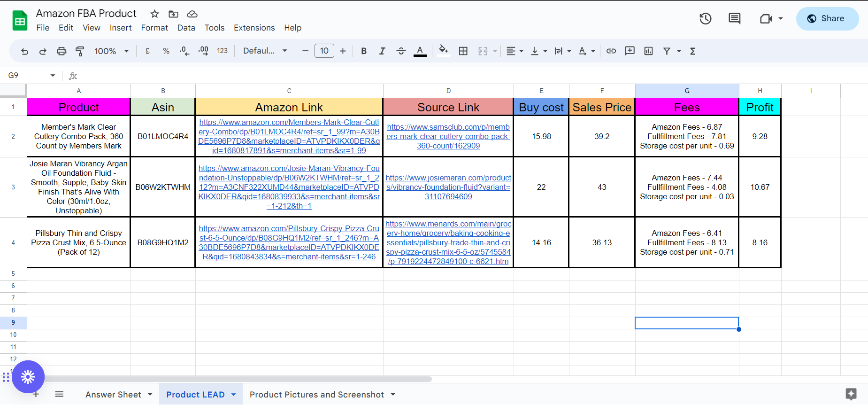Viewport: 868px width, 405px height.
Task: Click the Share button
Action: pyautogui.click(x=827, y=19)
